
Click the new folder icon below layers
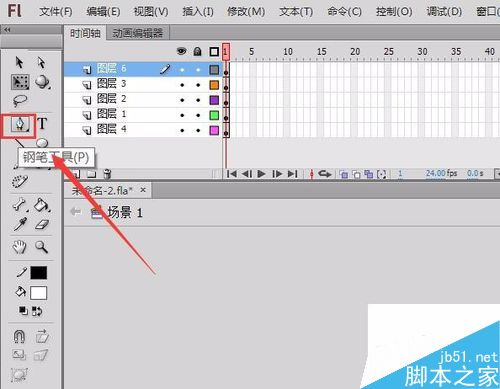(91, 174)
